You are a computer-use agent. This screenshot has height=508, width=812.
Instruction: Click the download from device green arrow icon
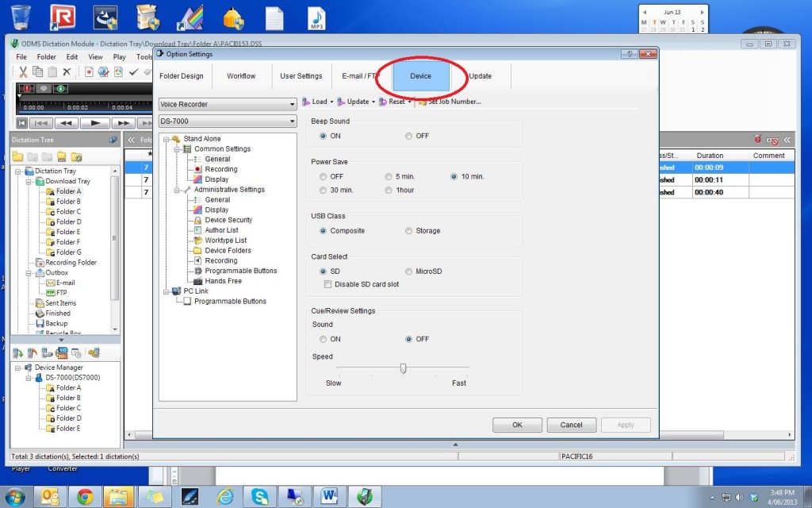pyautogui.click(x=18, y=353)
